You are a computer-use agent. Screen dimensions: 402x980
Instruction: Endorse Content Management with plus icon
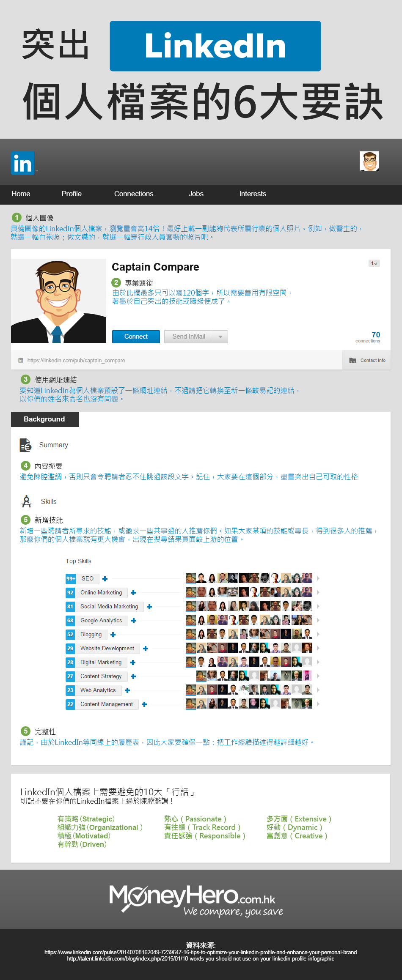pos(144,704)
